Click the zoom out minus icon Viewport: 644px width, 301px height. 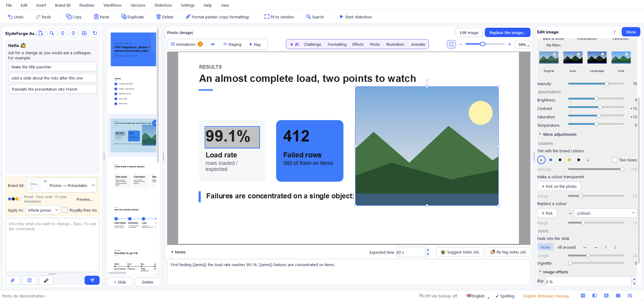[460, 44]
